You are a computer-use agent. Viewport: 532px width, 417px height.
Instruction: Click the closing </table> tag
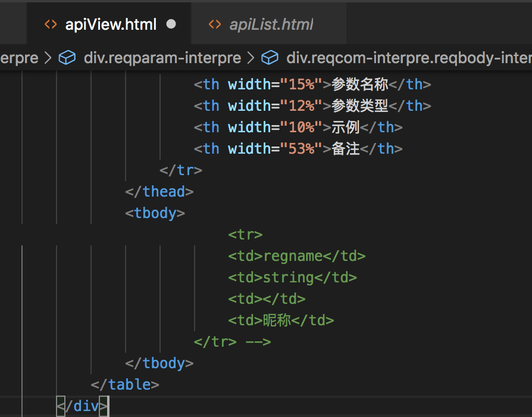point(125,384)
